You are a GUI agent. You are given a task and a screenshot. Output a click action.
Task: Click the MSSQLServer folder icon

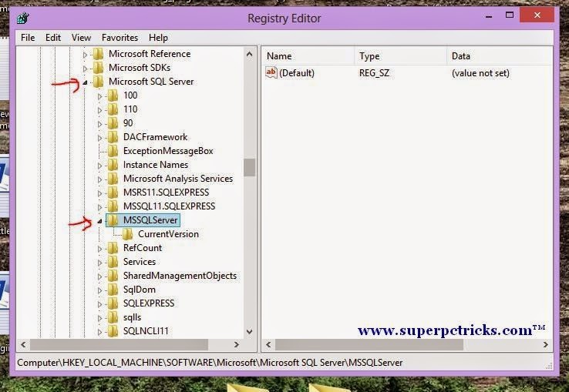tap(113, 220)
